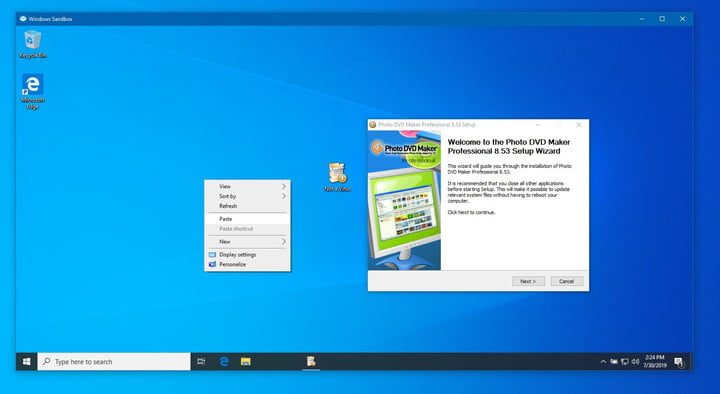720x394 pixels.
Task: Click the Display settings monitor icon
Action: [x=212, y=254]
